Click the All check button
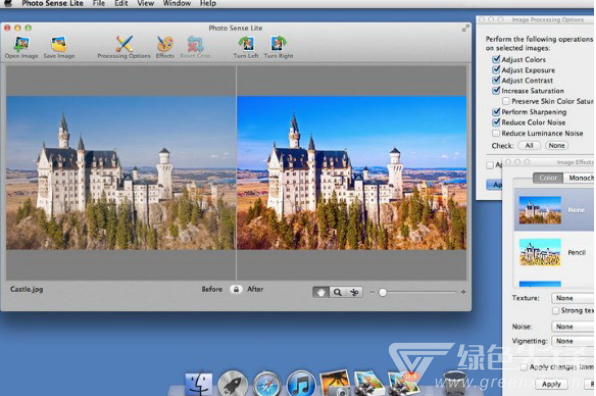Image resolution: width=596 pixels, height=396 pixels. (x=529, y=146)
